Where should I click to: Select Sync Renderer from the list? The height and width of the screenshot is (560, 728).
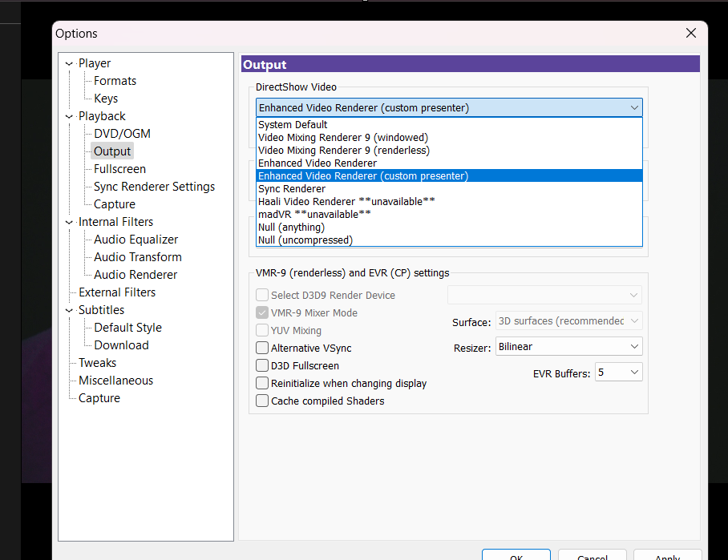292,188
